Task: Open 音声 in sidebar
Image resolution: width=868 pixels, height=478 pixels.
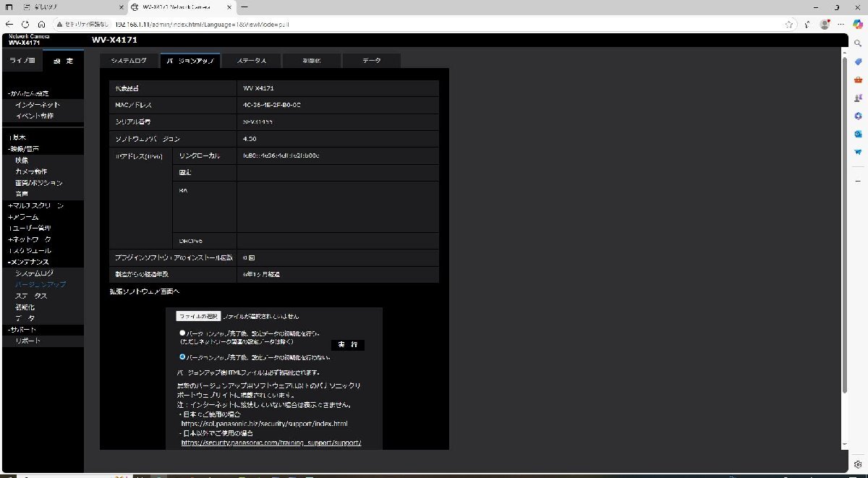Action: tap(22, 194)
